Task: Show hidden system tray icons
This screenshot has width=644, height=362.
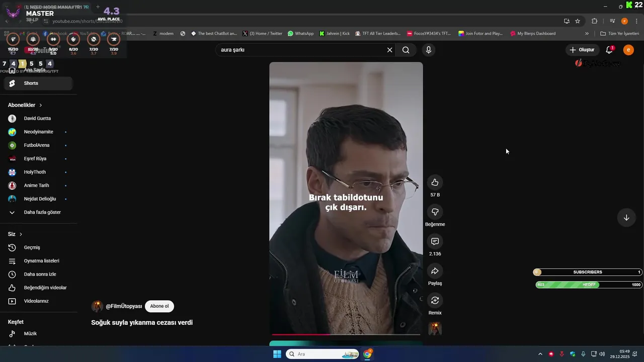Action: click(x=540, y=354)
